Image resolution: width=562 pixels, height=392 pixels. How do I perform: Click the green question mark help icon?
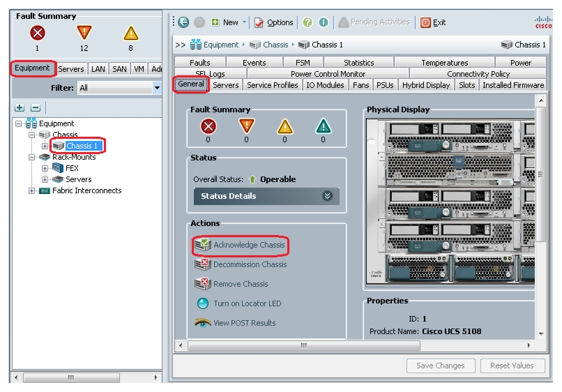tap(307, 22)
